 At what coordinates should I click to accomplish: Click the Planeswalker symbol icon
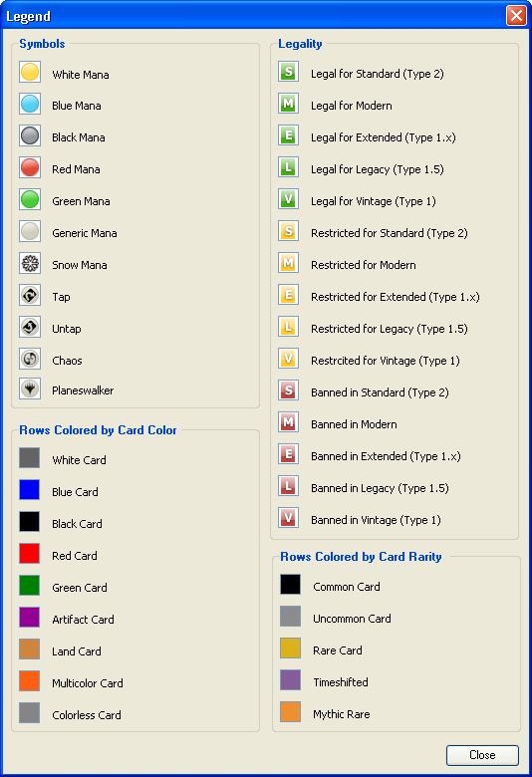(x=30, y=388)
